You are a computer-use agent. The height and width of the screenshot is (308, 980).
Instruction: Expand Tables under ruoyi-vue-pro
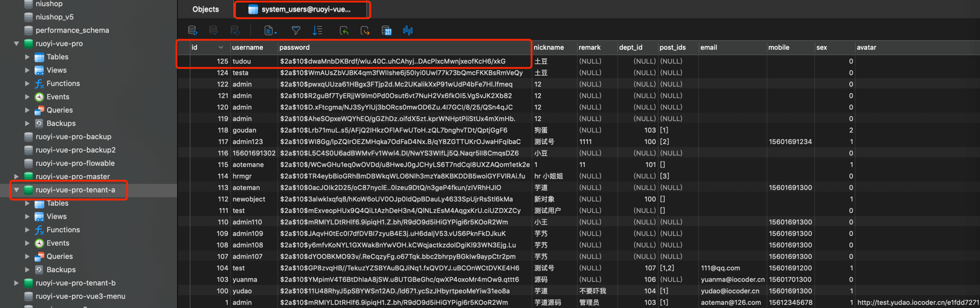click(27, 57)
